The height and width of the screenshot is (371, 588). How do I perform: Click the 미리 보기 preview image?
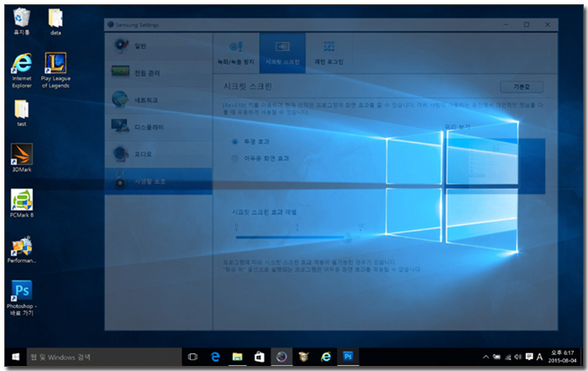click(494, 166)
